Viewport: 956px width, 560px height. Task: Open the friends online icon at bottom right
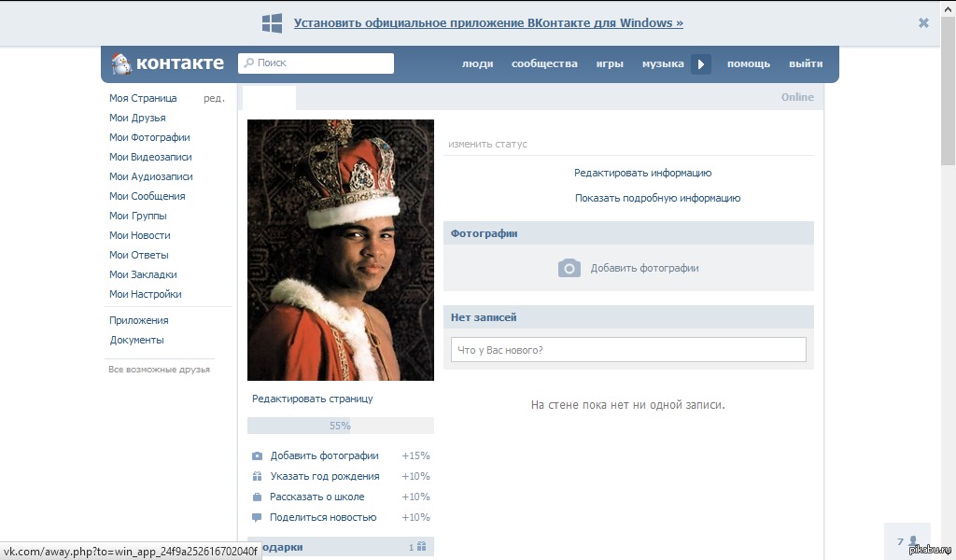(912, 541)
